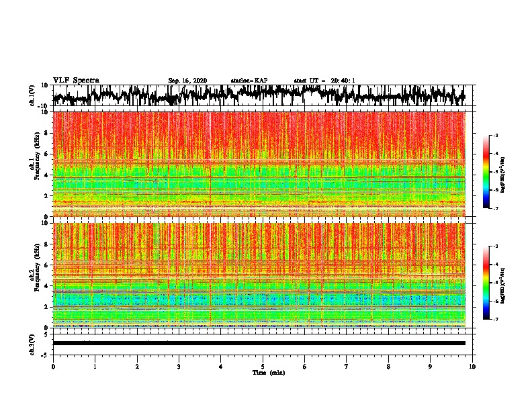532x411 pixels.
Task: Click the 'Time (min)' axis title
Action: [269, 373]
